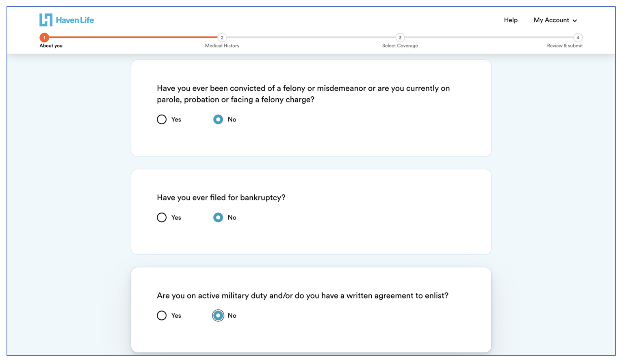
Task: Click the felony or misdemeanor question text
Action: 303,94
